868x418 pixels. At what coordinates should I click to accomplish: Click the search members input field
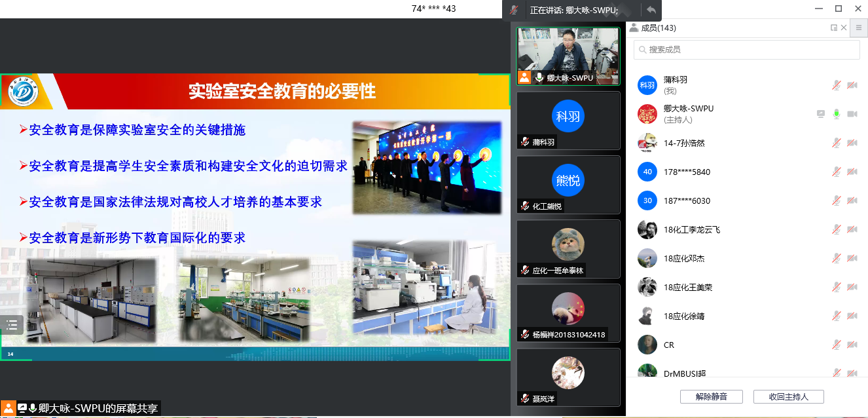coord(746,50)
